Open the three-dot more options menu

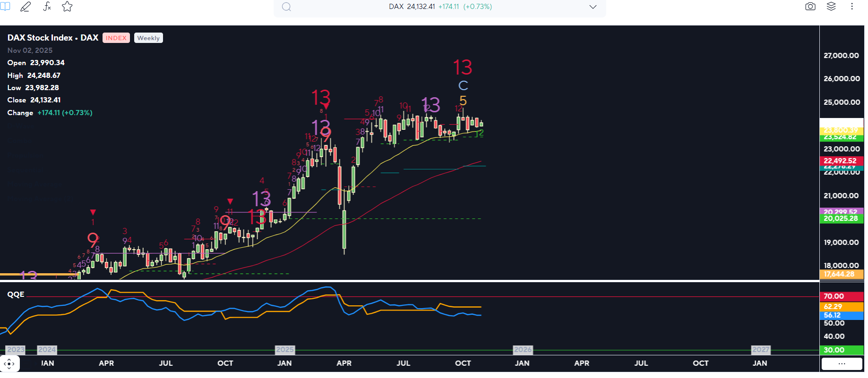[852, 7]
